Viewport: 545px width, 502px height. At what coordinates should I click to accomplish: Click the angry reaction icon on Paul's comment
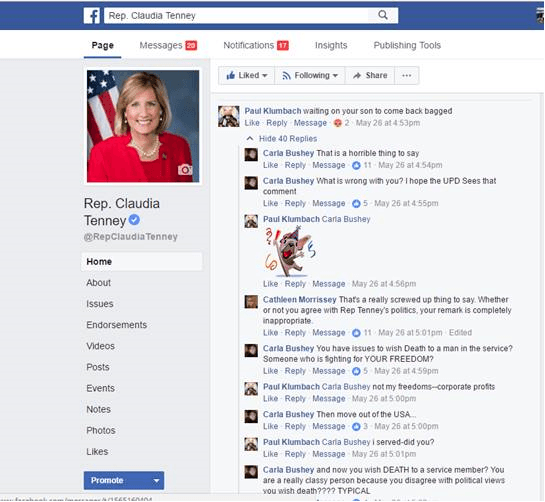coord(337,123)
